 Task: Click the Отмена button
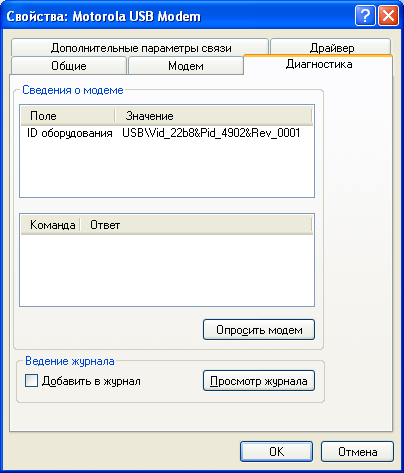357,452
